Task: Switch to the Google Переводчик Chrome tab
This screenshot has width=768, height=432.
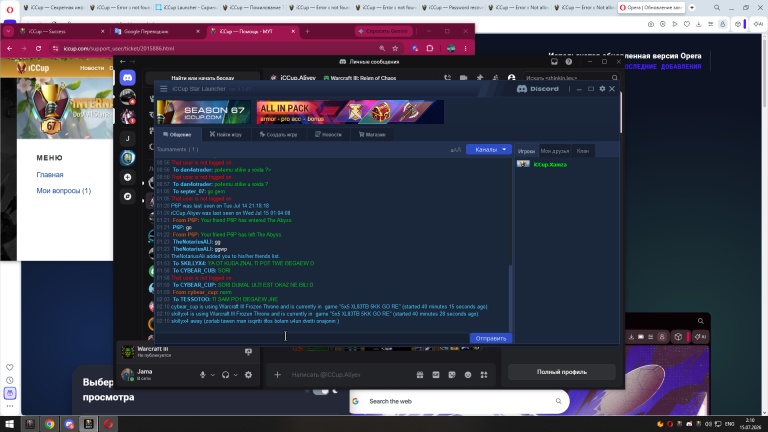Action: pos(156,31)
